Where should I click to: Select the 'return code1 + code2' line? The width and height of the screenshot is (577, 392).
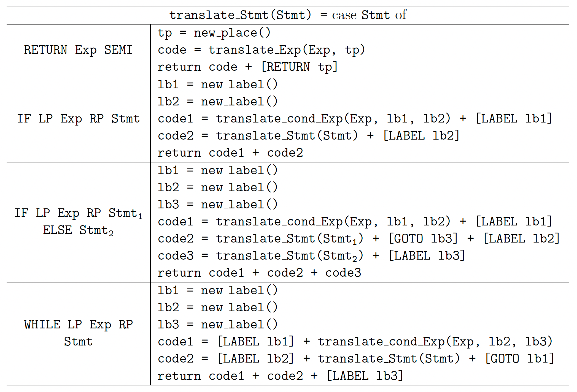point(230,153)
